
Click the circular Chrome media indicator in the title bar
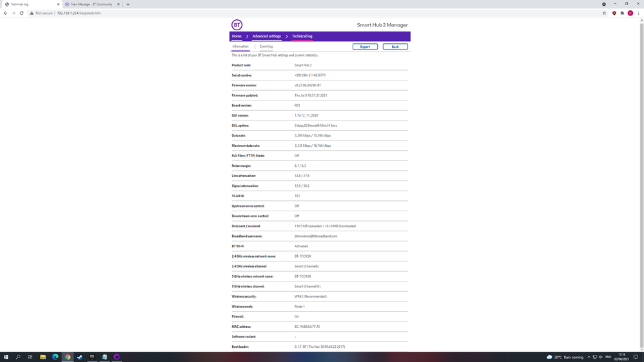tap(604, 4)
